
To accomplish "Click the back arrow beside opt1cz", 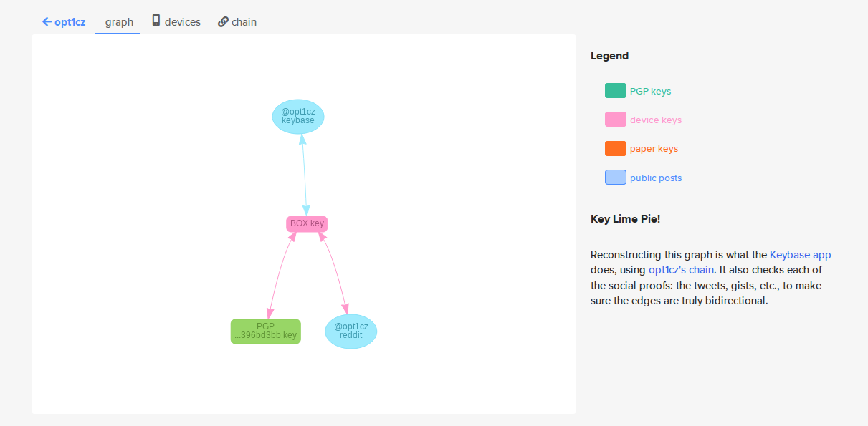I will 47,22.
